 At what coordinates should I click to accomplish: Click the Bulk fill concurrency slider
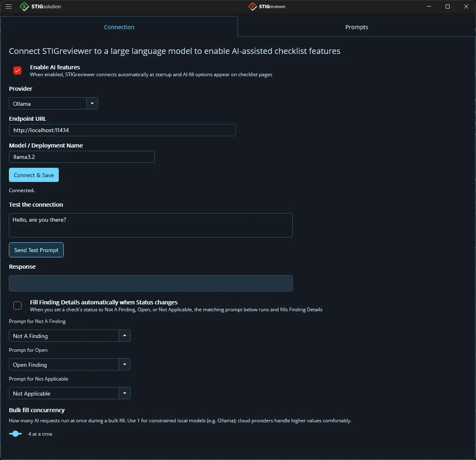click(x=15, y=434)
